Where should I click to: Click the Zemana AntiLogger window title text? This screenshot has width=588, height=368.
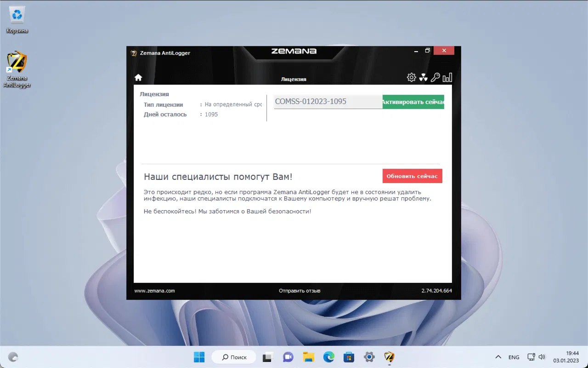point(165,53)
